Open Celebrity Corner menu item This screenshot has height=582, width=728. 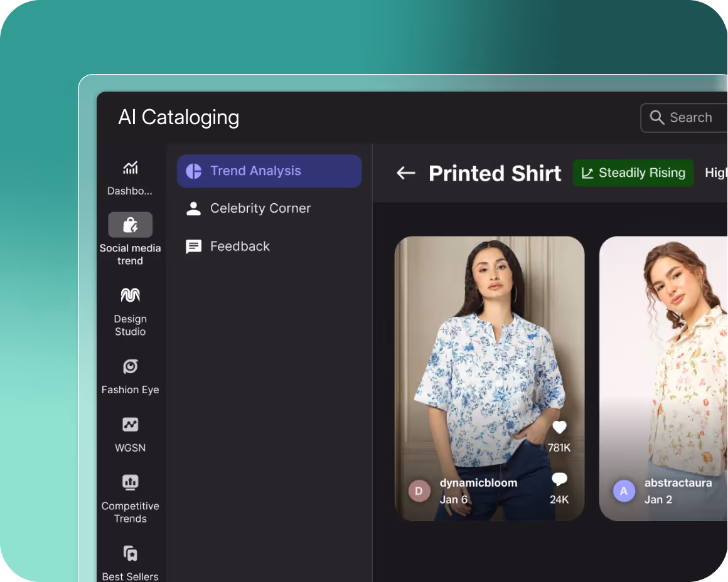pos(269,208)
